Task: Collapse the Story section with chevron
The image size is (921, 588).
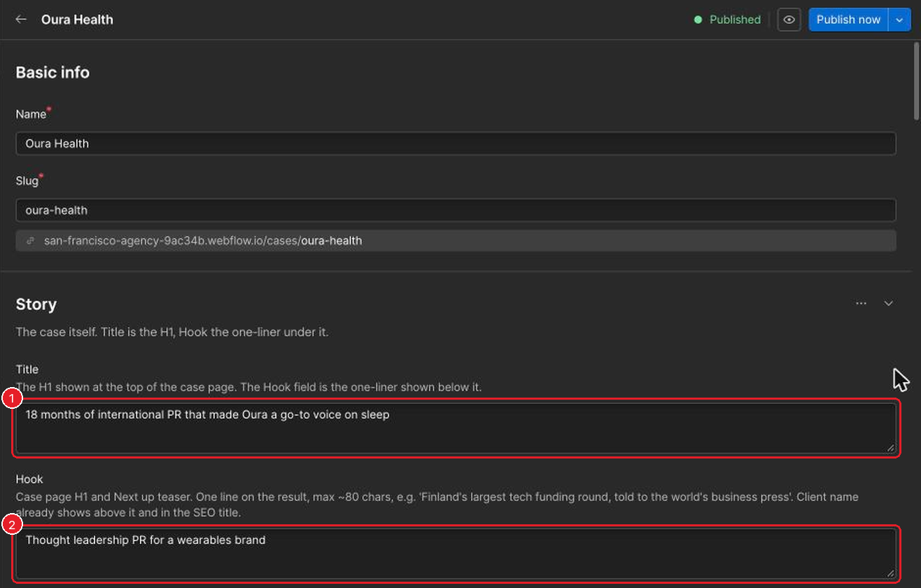Action: pos(889,303)
